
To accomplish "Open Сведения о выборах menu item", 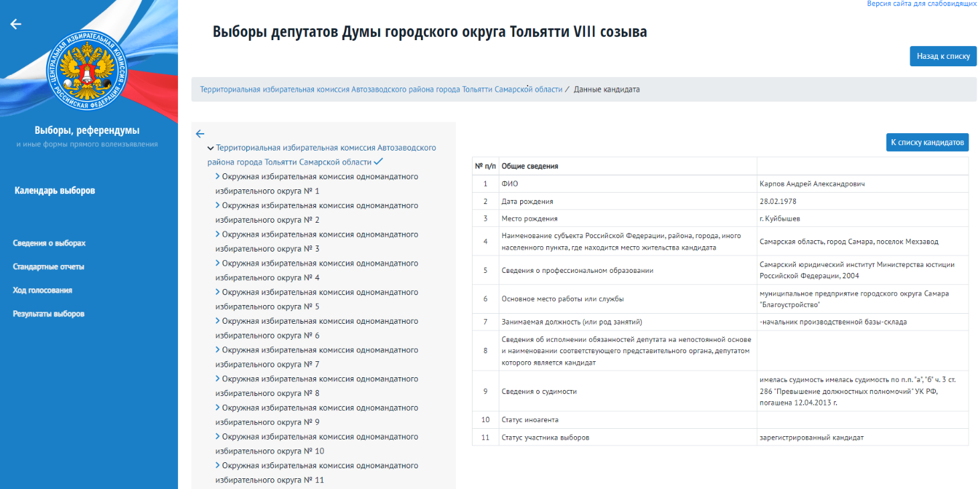I will coord(50,243).
